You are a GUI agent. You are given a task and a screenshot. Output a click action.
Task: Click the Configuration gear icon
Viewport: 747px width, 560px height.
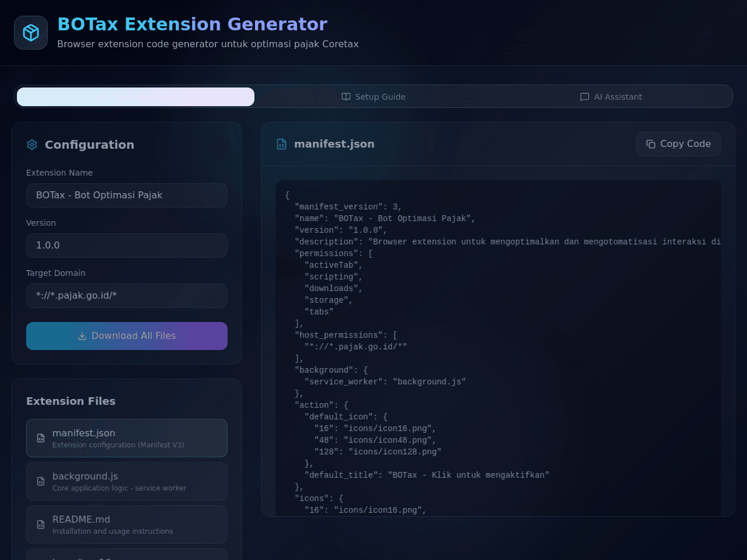32,145
